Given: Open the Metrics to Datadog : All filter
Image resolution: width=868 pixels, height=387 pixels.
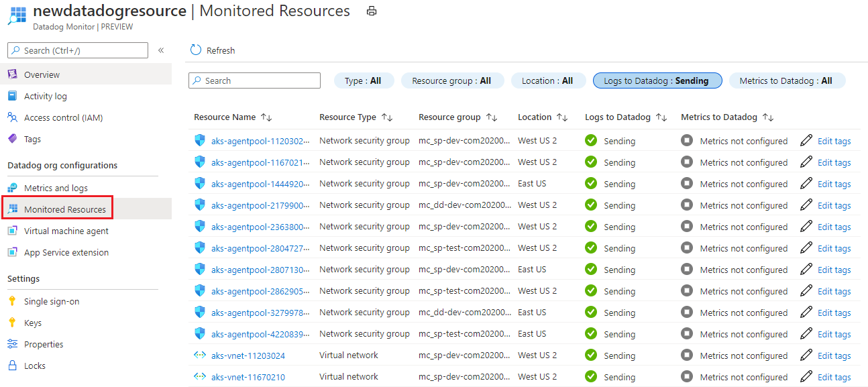Looking at the screenshot, I should [x=787, y=80].
